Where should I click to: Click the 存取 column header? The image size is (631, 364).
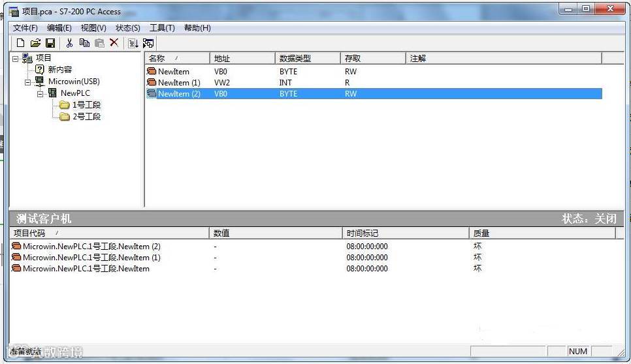pyautogui.click(x=373, y=58)
